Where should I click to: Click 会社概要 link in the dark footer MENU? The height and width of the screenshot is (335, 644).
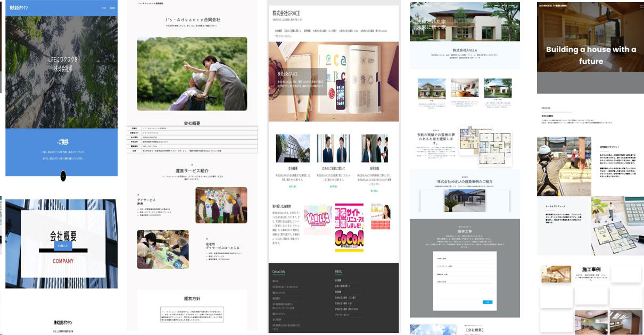[338, 280]
